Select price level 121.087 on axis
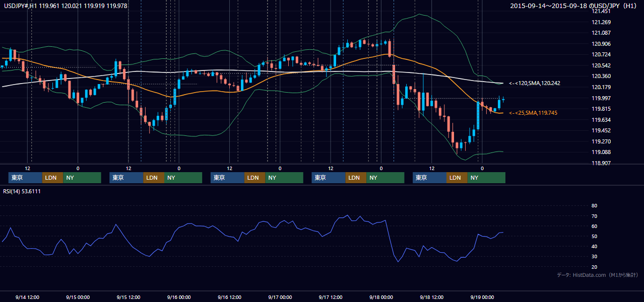Viewport: 644px width, 302px height. pyautogui.click(x=601, y=33)
